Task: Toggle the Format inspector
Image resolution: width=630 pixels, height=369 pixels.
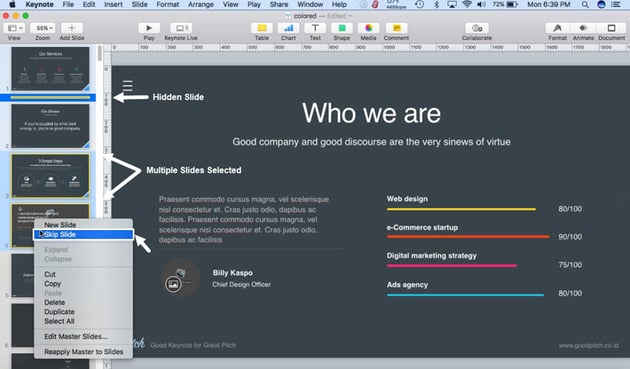Action: (x=557, y=28)
